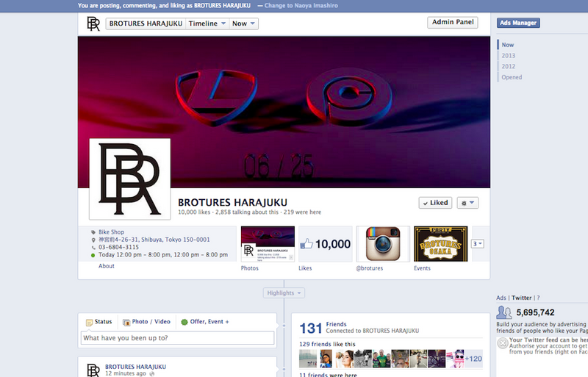Expand the apps row with the 3 dropdown
This screenshot has height=377, width=588.
pos(477,244)
